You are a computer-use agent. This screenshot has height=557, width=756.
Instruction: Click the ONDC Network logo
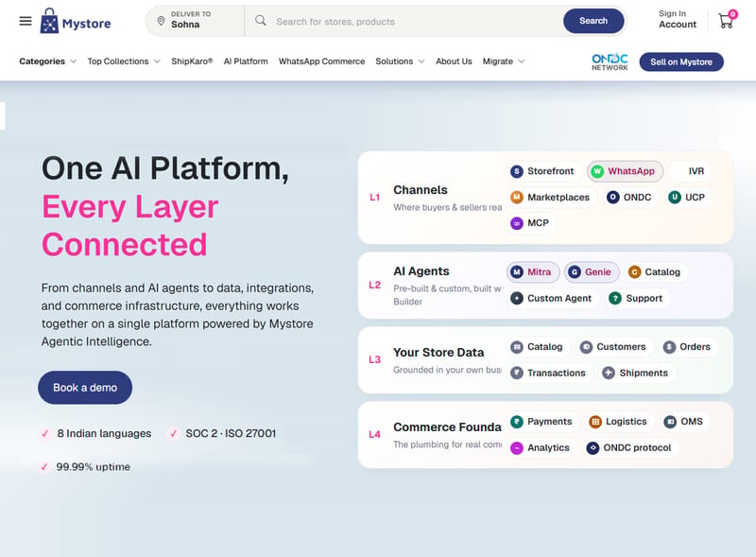coord(610,61)
